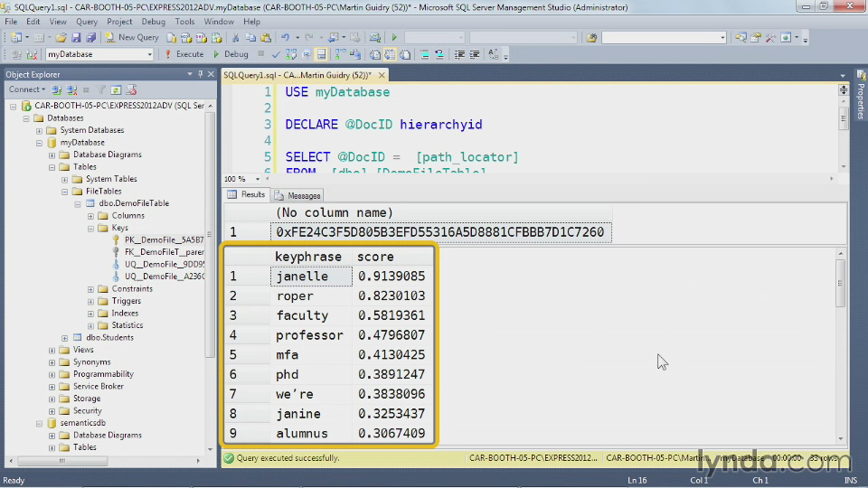This screenshot has width=868, height=488.
Task: Expand the dbo.Students table node
Action: click(x=65, y=337)
